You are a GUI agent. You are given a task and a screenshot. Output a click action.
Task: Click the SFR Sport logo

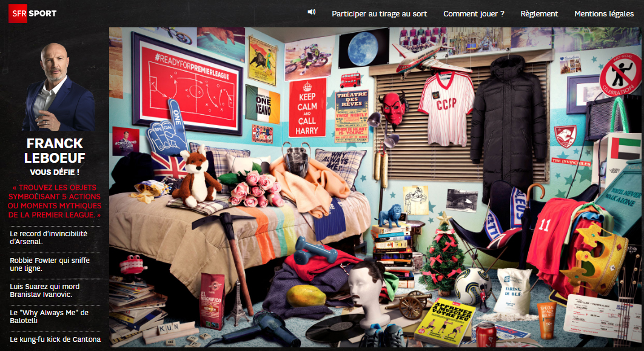coord(33,13)
